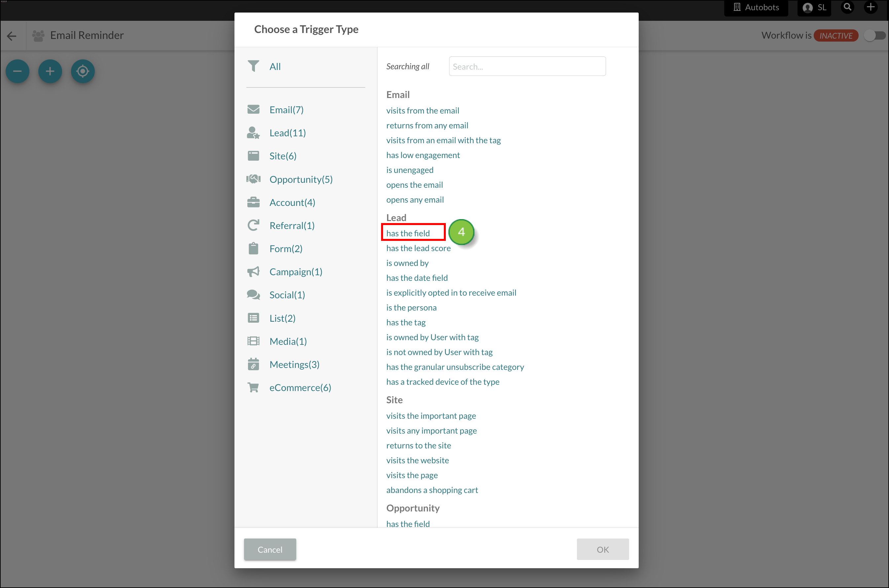This screenshot has height=588, width=889.
Task: Select the Lead(11) category
Action: tap(287, 132)
